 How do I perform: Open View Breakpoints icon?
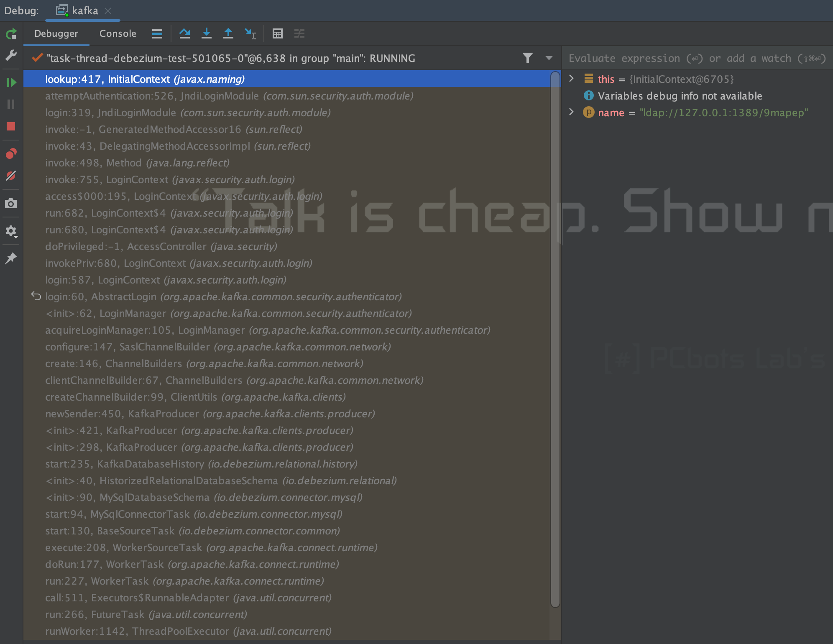pyautogui.click(x=11, y=153)
